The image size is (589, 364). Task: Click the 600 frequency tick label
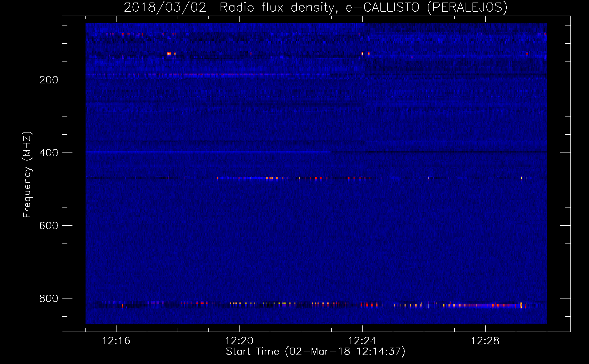pyautogui.click(x=49, y=226)
